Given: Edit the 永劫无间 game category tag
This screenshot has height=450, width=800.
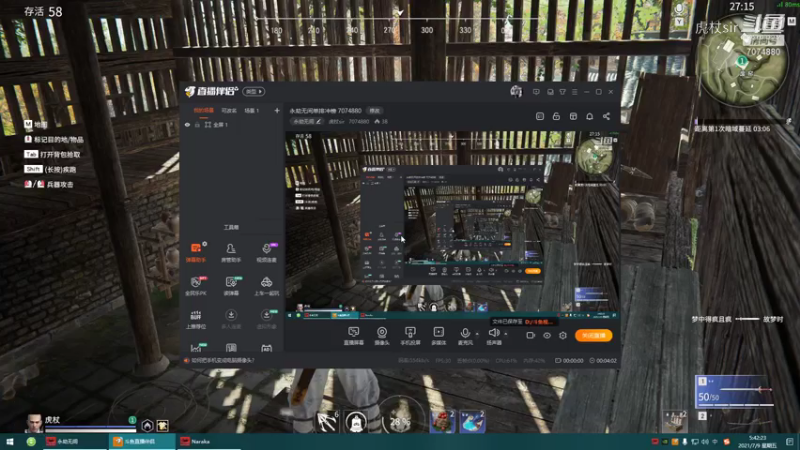Looking at the screenshot, I should [307, 121].
